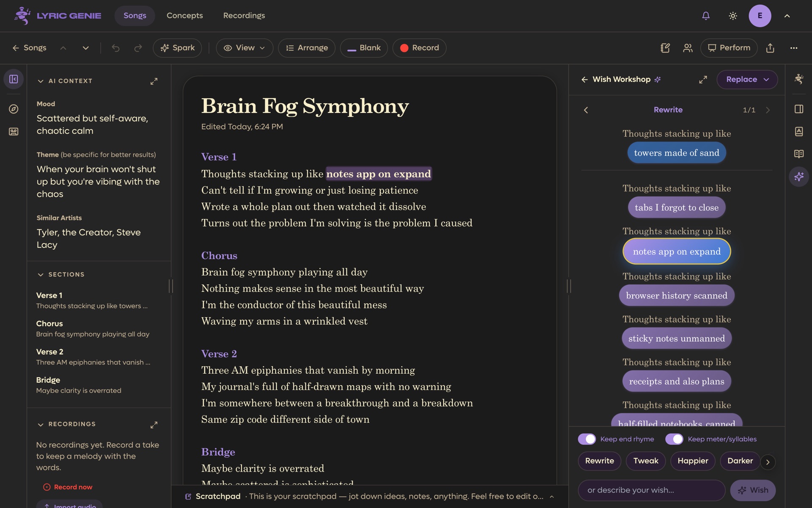
Task: Collapse the Sections list
Action: click(41, 274)
